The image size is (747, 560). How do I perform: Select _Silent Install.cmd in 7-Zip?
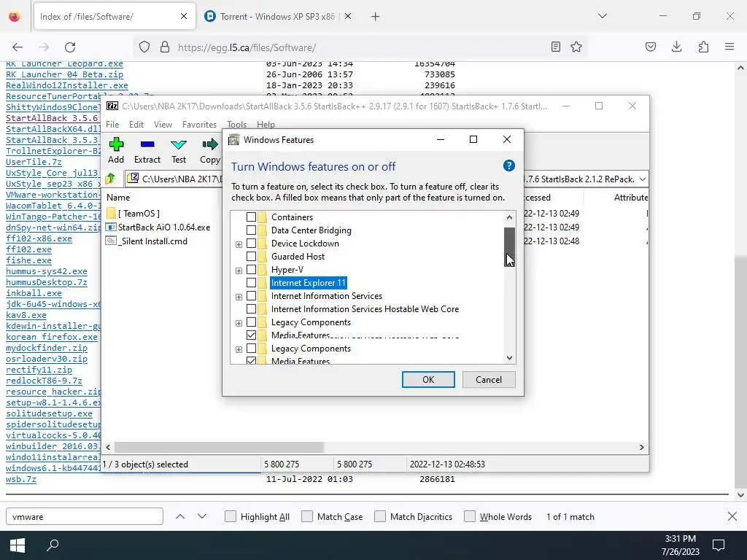coord(152,241)
